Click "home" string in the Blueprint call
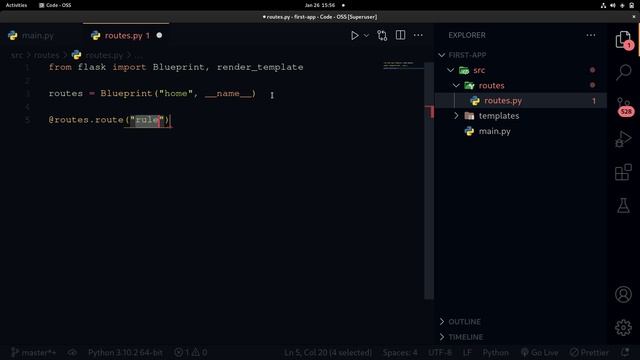 (176, 93)
